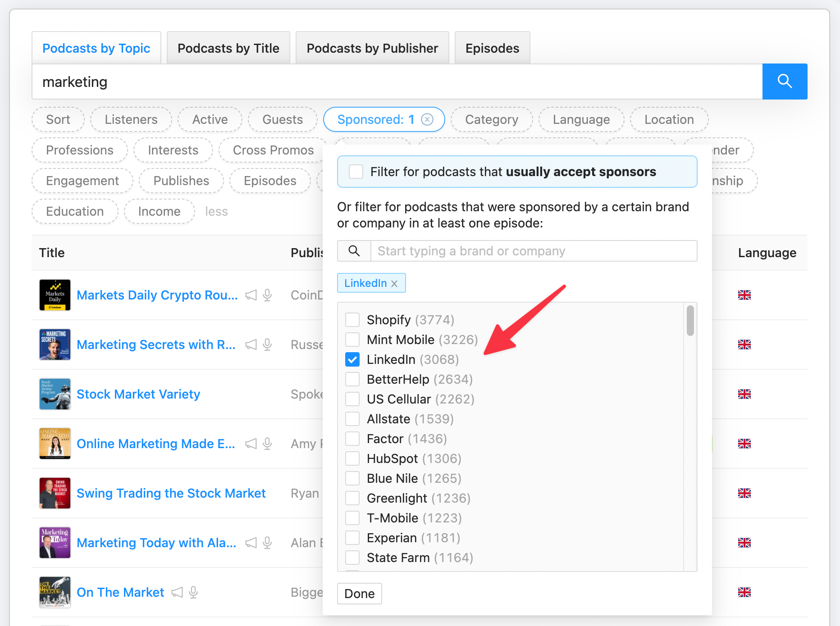This screenshot has width=840, height=626.
Task: Open Marketing Today with Ala... link
Action: (156, 543)
